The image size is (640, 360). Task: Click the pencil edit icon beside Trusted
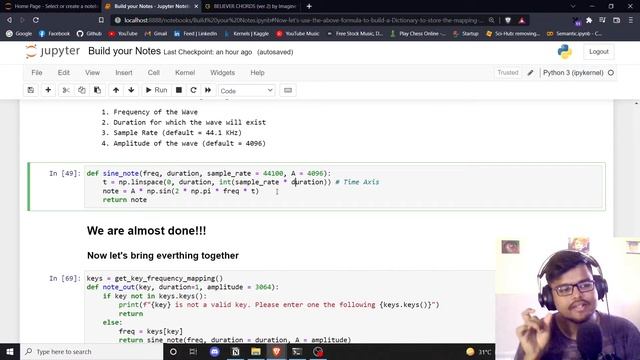click(530, 73)
